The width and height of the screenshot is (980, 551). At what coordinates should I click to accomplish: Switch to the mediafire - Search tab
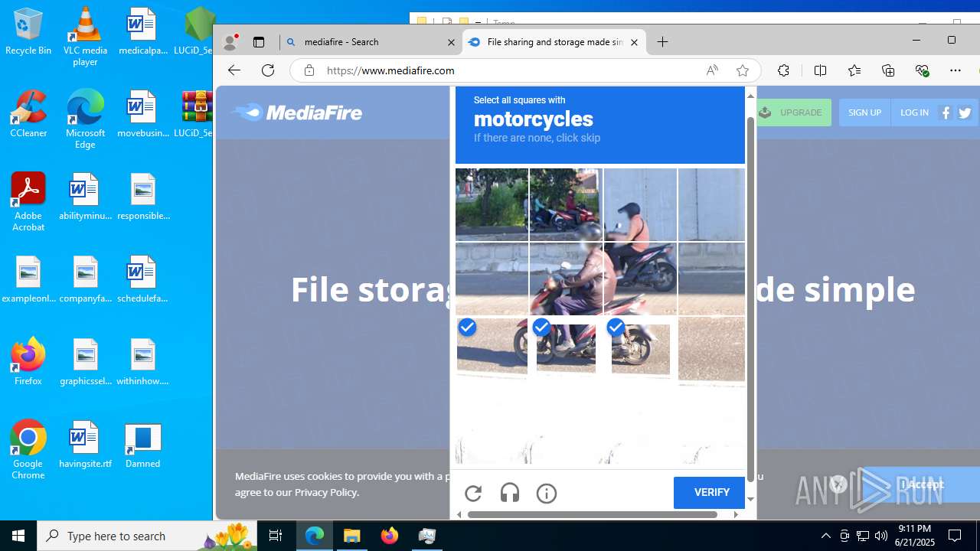371,42
